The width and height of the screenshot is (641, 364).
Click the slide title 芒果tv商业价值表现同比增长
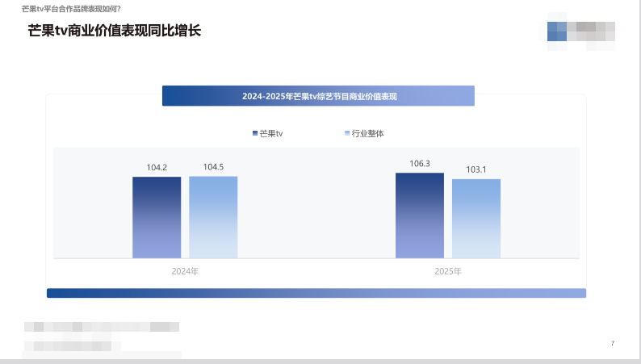click(115, 31)
